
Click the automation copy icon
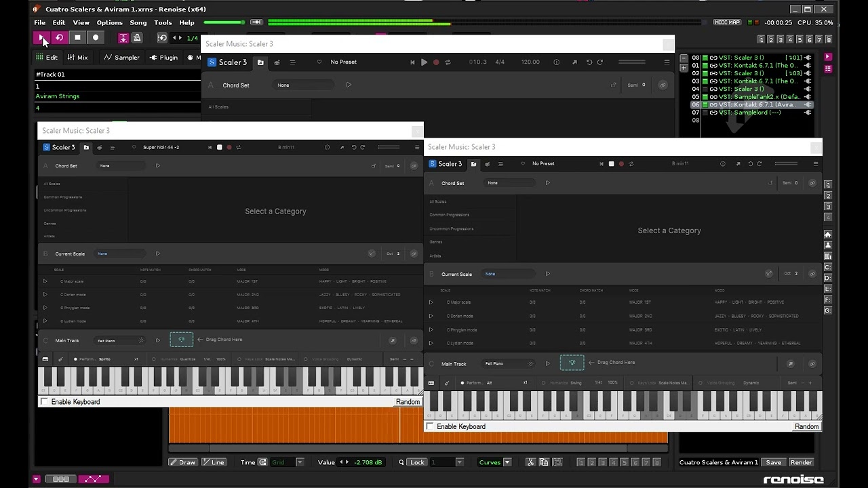click(545, 462)
